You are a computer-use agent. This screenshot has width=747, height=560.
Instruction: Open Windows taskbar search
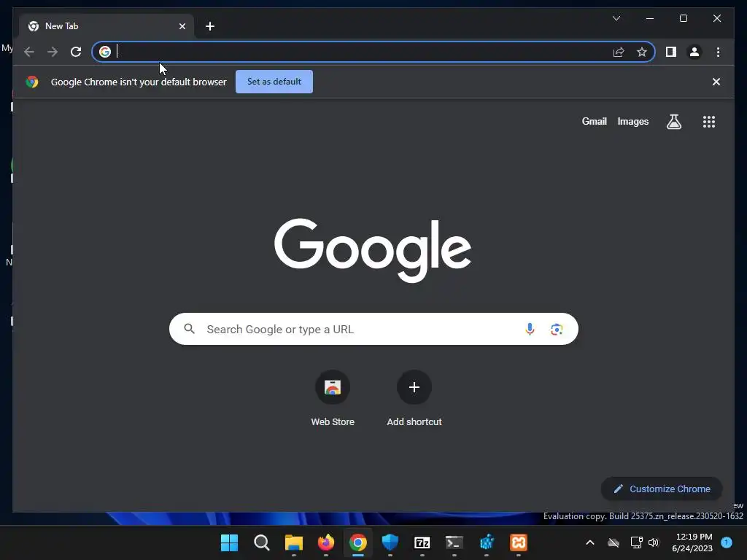click(x=262, y=542)
